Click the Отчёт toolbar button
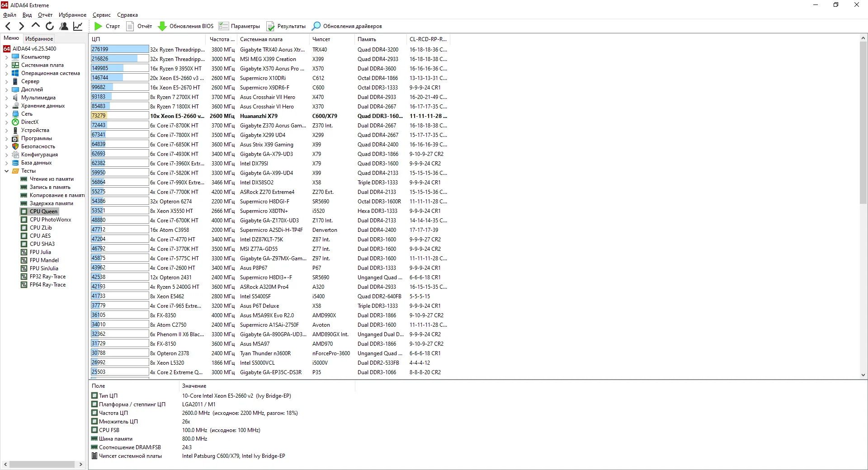Screen dimensions: 868x470 (x=139, y=26)
